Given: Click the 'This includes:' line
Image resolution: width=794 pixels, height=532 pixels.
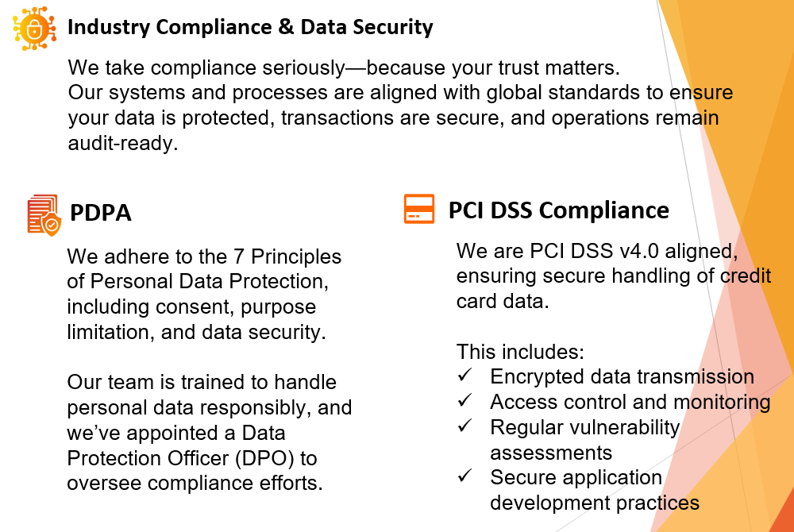Looking at the screenshot, I should click(520, 351).
